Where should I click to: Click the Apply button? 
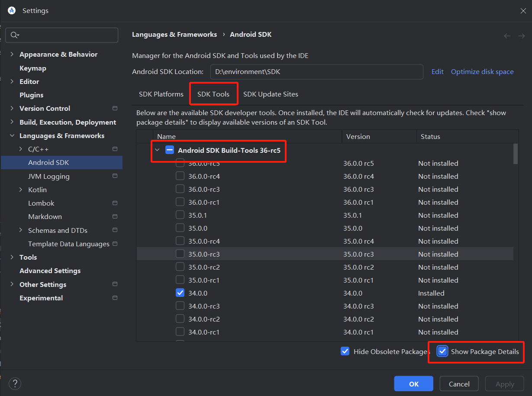click(505, 384)
